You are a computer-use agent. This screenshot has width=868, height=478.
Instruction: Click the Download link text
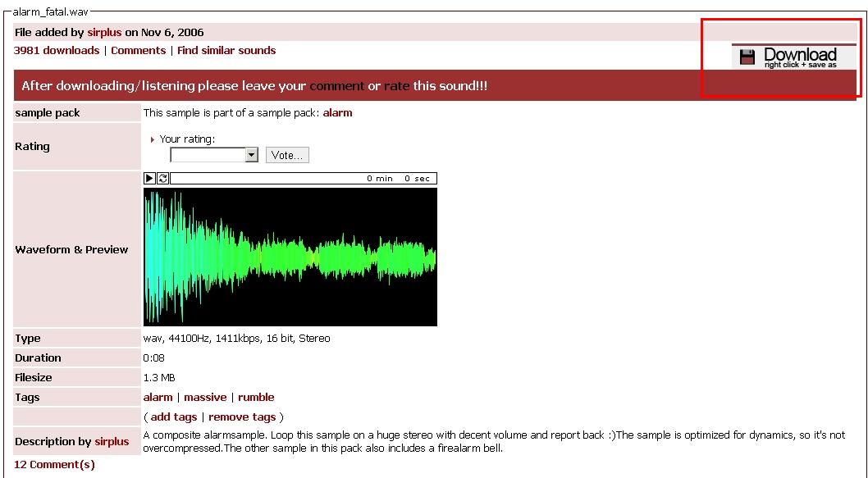click(800, 55)
